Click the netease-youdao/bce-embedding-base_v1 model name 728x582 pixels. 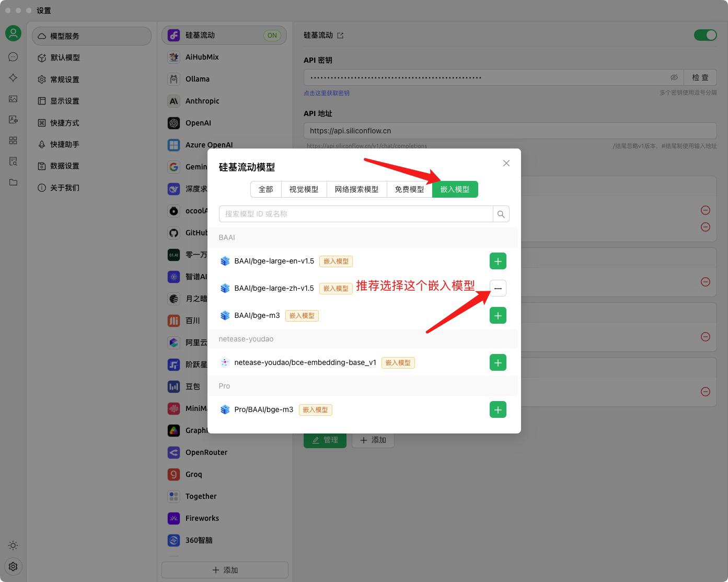305,362
